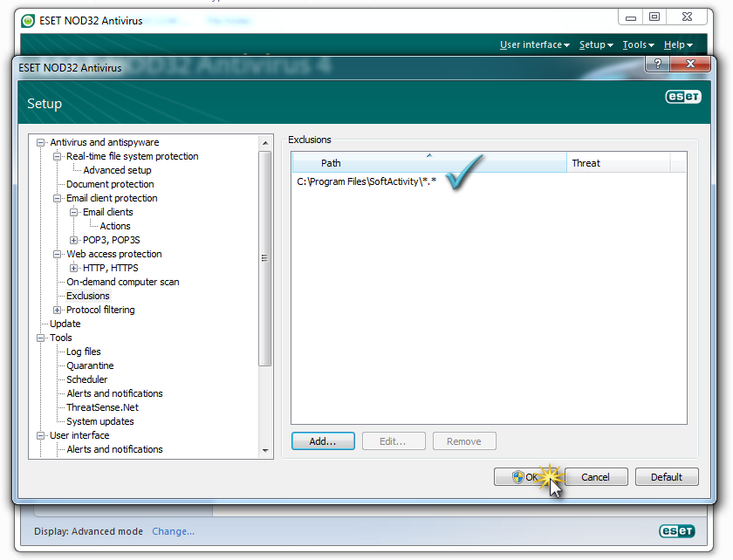This screenshot has width=733, height=560.
Task: Click the tree scrollbar down arrow
Action: [265, 451]
